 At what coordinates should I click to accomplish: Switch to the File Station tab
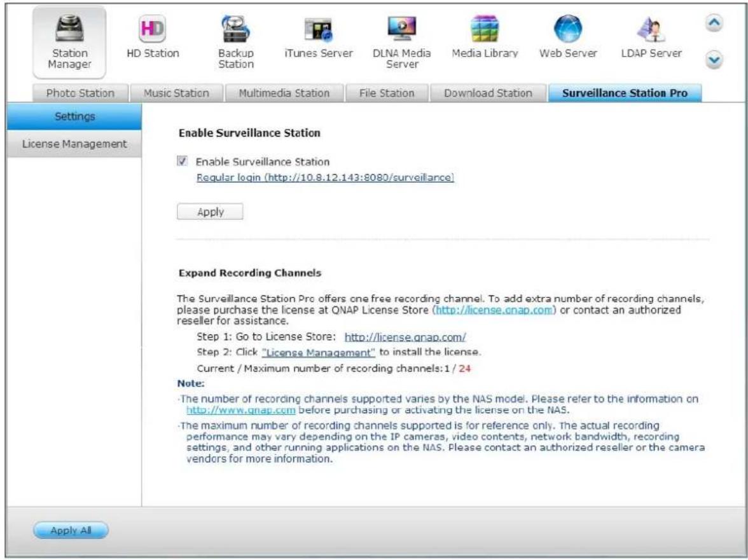(387, 93)
